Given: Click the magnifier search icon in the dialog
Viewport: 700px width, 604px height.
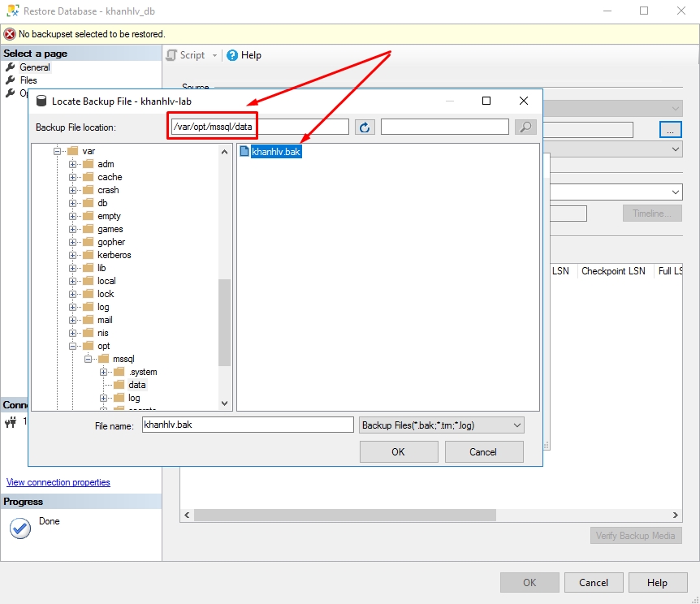Looking at the screenshot, I should [525, 127].
